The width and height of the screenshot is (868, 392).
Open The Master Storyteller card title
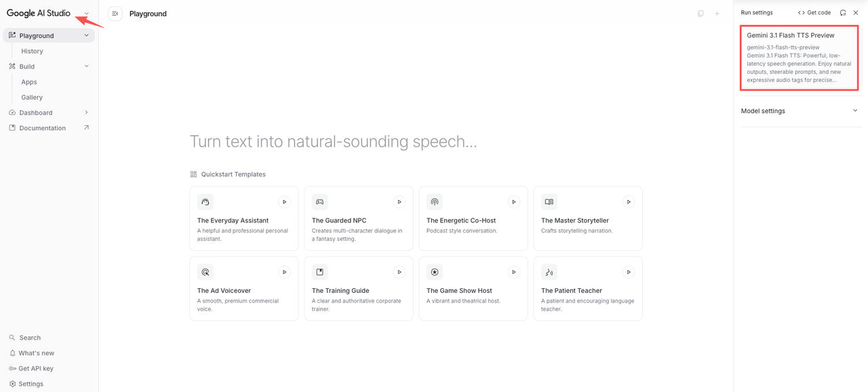[x=575, y=220]
